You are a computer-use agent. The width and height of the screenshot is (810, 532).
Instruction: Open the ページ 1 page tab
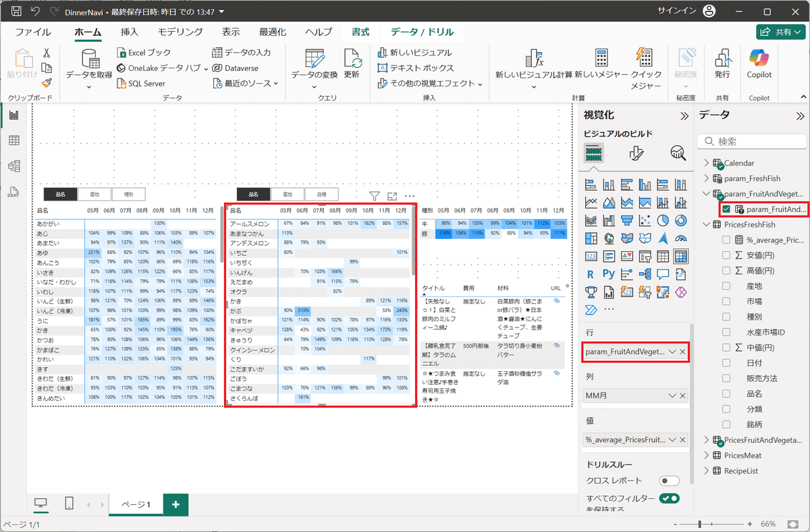click(136, 504)
